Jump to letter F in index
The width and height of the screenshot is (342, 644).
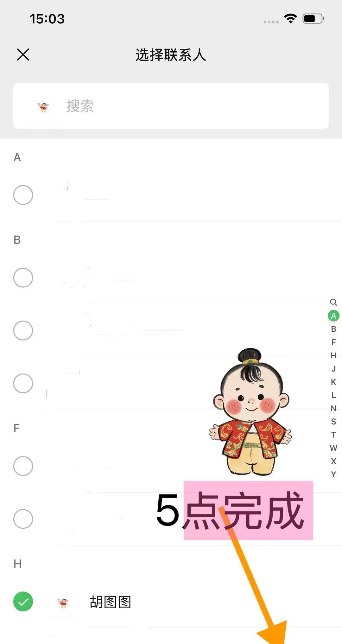coord(333,342)
